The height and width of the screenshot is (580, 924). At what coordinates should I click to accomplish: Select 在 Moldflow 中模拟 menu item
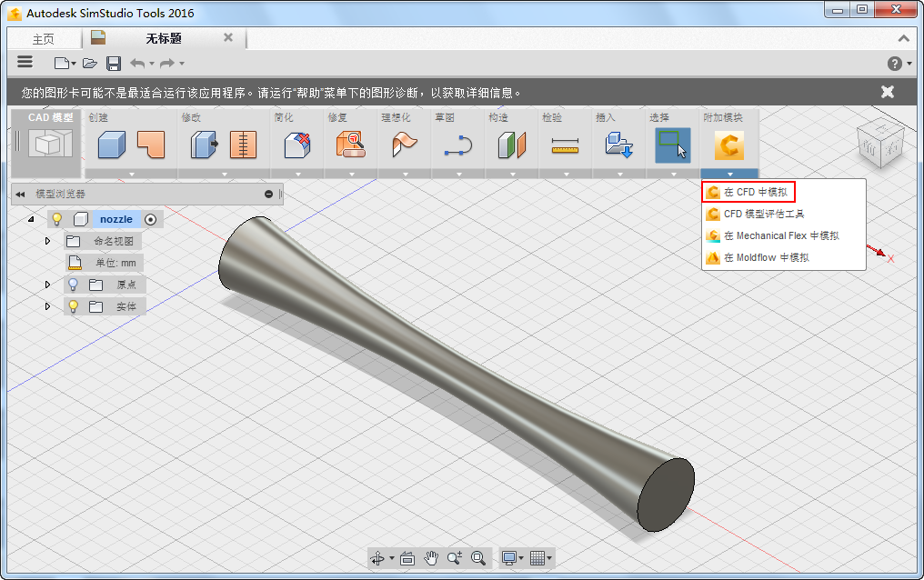(x=783, y=257)
